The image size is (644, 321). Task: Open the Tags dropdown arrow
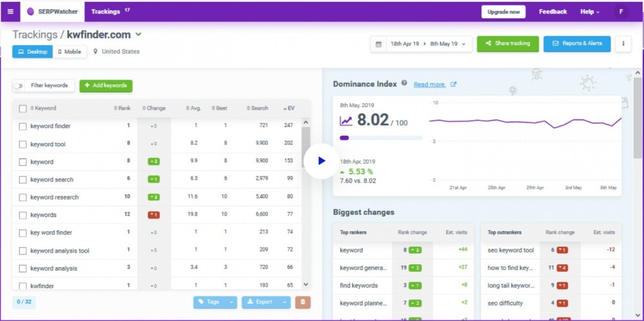[x=231, y=302]
